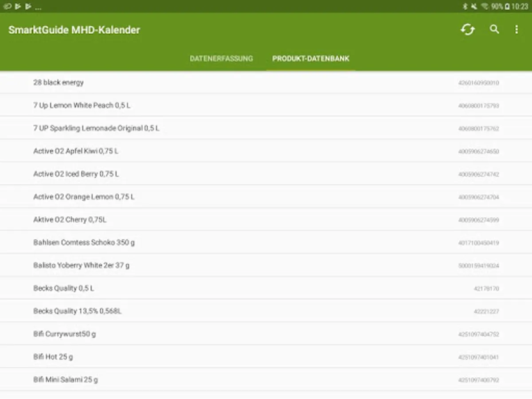Select Bifi Currywurst50 g
Image resolution: width=532 pixels, height=399 pixels.
coord(266,334)
